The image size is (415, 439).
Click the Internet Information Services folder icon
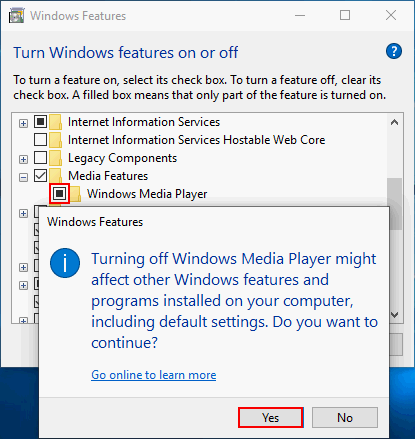pyautogui.click(x=55, y=122)
